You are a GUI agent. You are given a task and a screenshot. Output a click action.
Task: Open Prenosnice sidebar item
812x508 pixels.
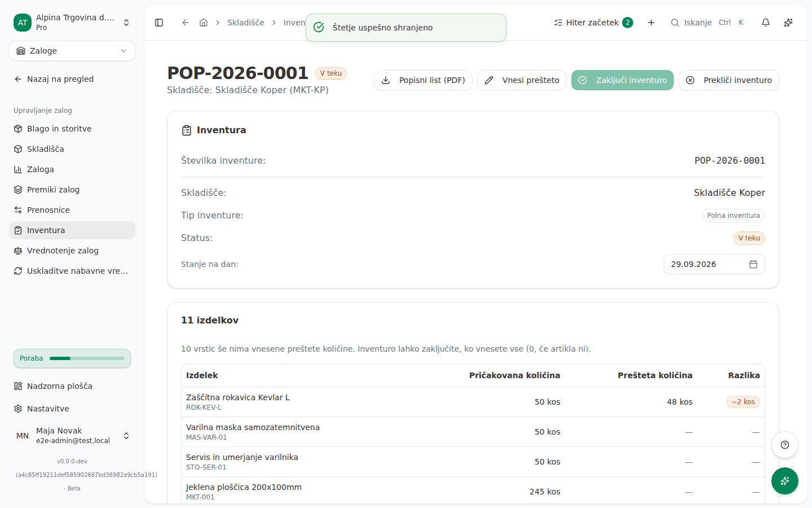pyautogui.click(x=72, y=210)
